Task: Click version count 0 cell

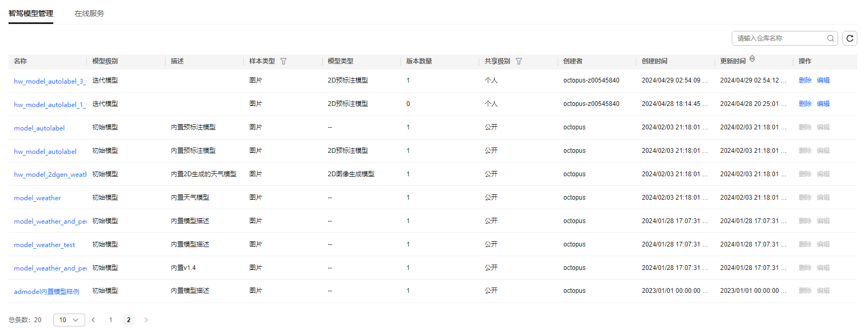Action: coord(408,104)
